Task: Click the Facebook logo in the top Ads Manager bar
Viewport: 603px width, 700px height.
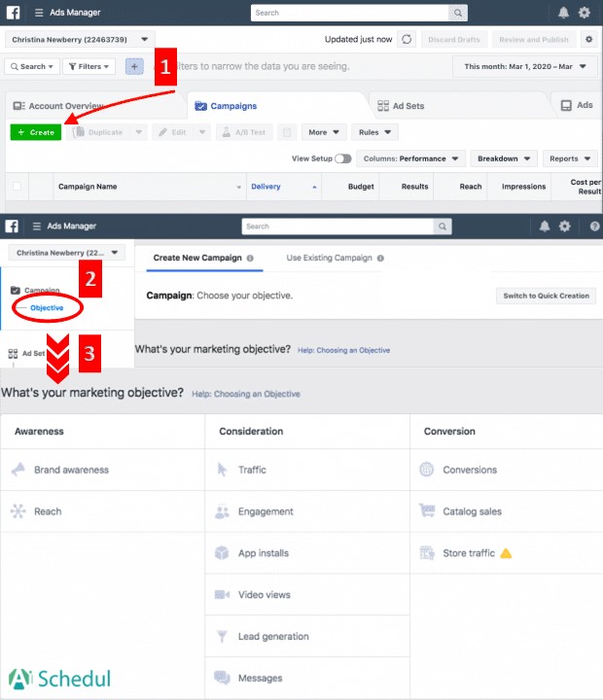Action: [x=13, y=13]
